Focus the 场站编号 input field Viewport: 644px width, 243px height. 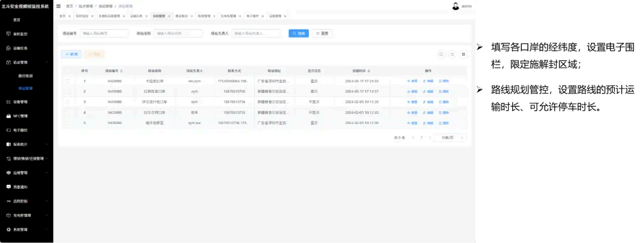point(104,33)
